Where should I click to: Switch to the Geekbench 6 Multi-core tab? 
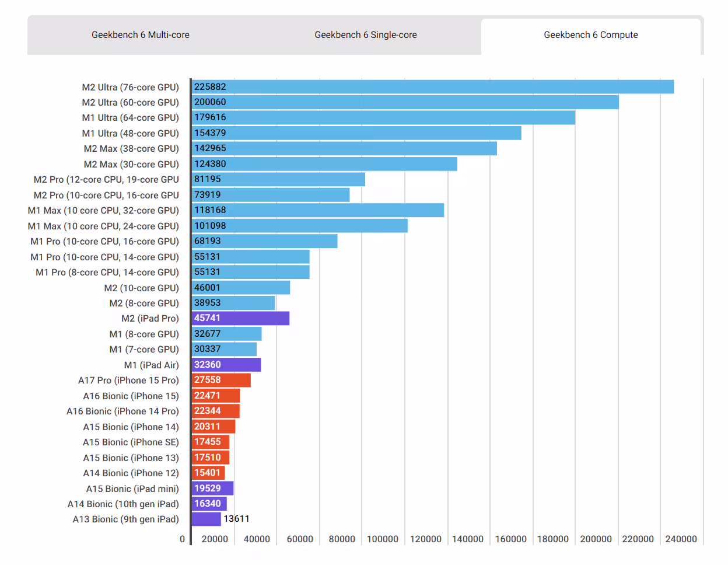pyautogui.click(x=141, y=35)
